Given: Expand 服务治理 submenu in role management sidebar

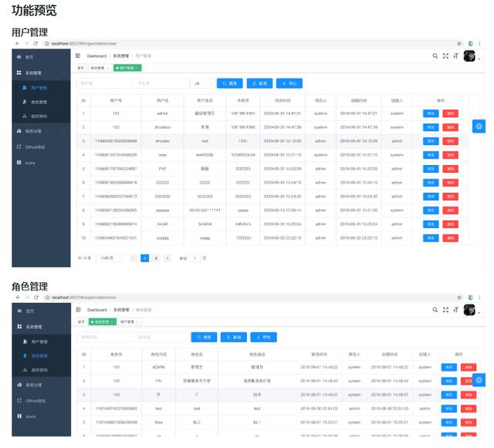Looking at the screenshot, I should (42, 385).
